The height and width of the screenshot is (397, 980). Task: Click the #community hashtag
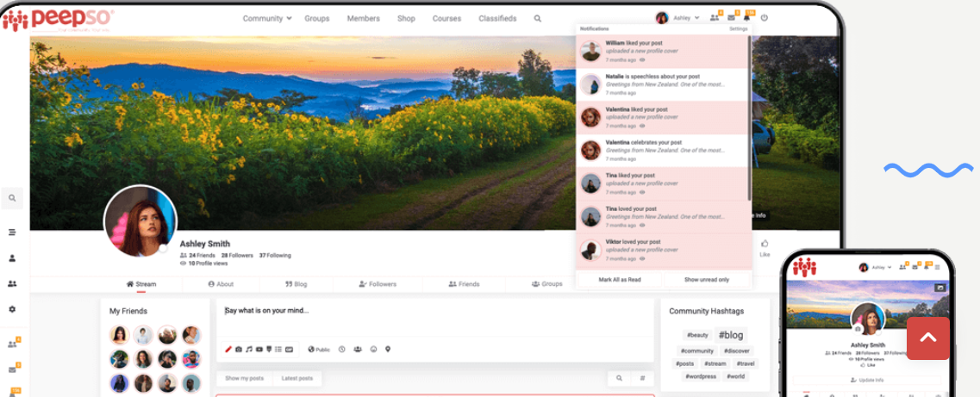point(697,350)
